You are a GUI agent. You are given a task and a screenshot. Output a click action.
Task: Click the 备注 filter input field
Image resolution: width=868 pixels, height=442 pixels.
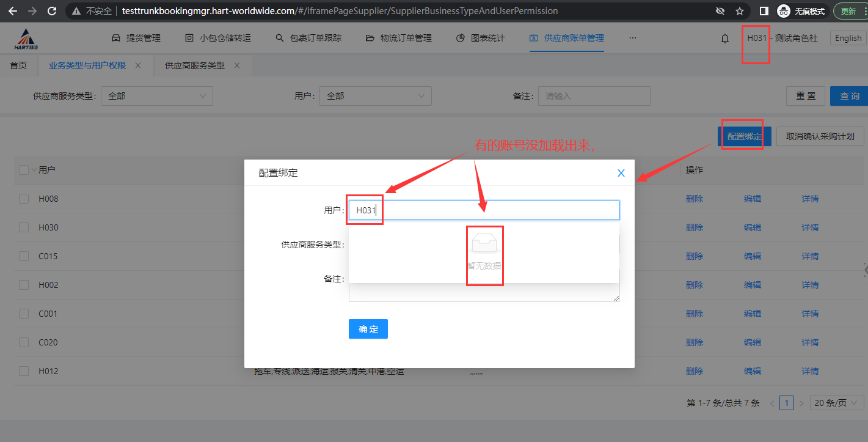tap(594, 96)
